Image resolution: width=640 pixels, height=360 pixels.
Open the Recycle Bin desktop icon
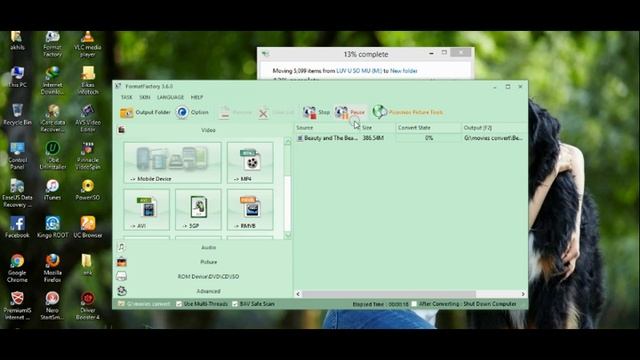(17, 115)
